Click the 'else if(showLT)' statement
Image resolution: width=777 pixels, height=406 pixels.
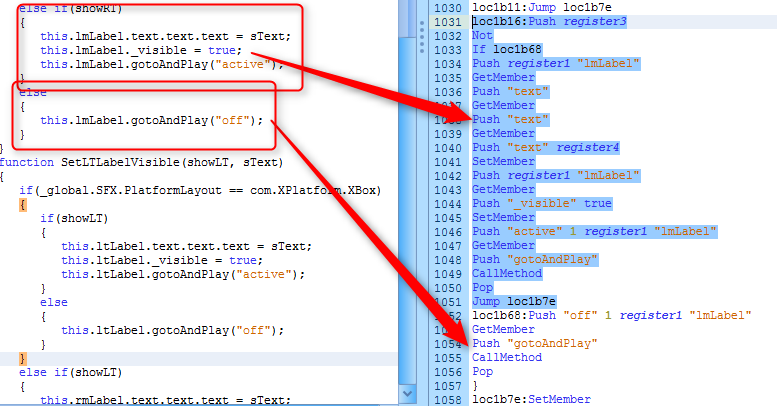(65, 372)
